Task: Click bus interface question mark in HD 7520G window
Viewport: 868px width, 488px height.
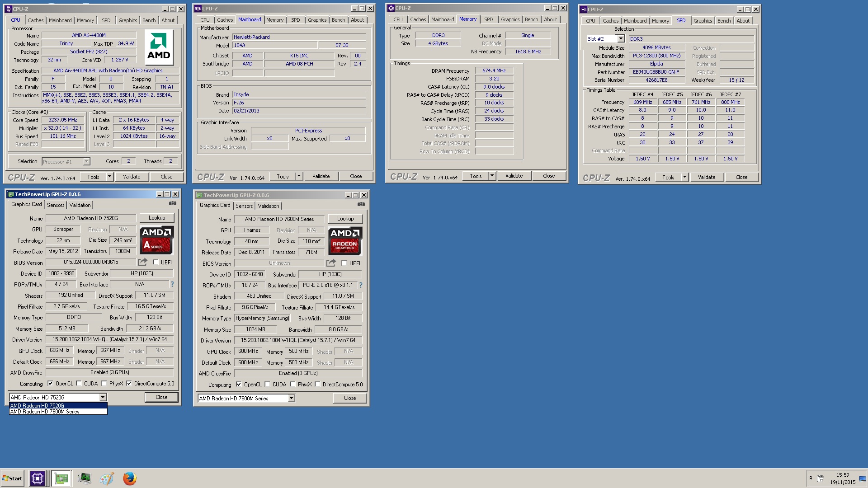Action: [172, 284]
